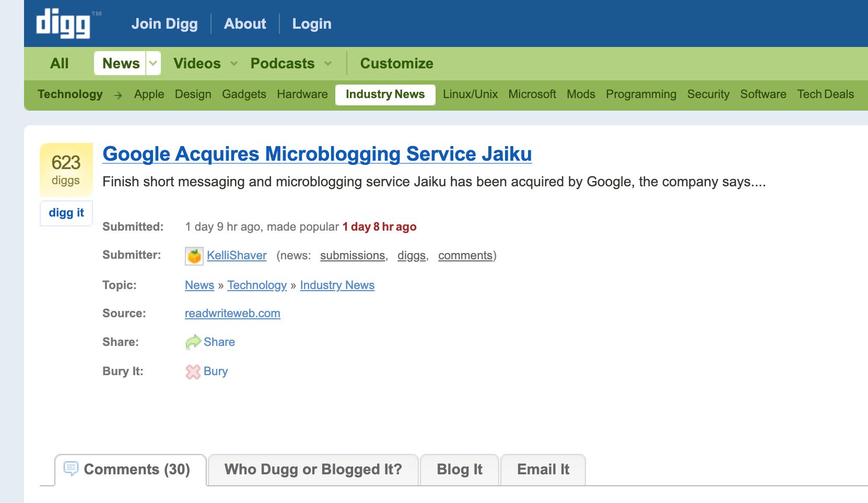Screen dimensions: 868x503
Task: Select the Software subcategory
Action: point(763,94)
